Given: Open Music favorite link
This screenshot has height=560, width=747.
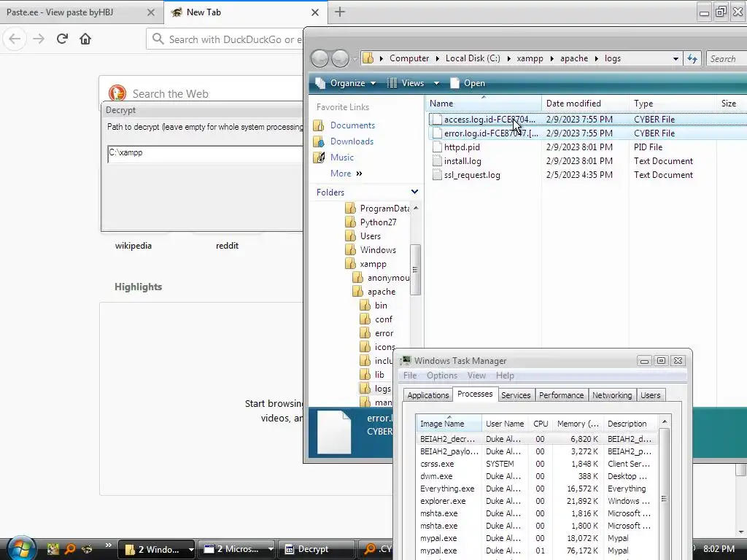Looking at the screenshot, I should (x=342, y=157).
